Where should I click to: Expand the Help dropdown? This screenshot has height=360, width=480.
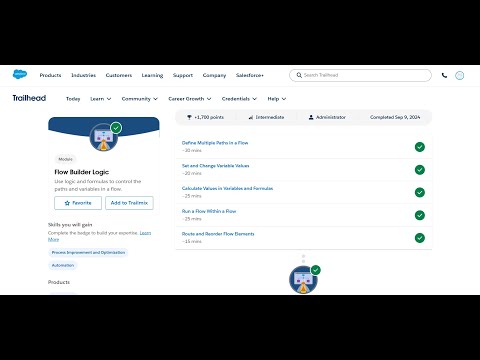pos(277,99)
